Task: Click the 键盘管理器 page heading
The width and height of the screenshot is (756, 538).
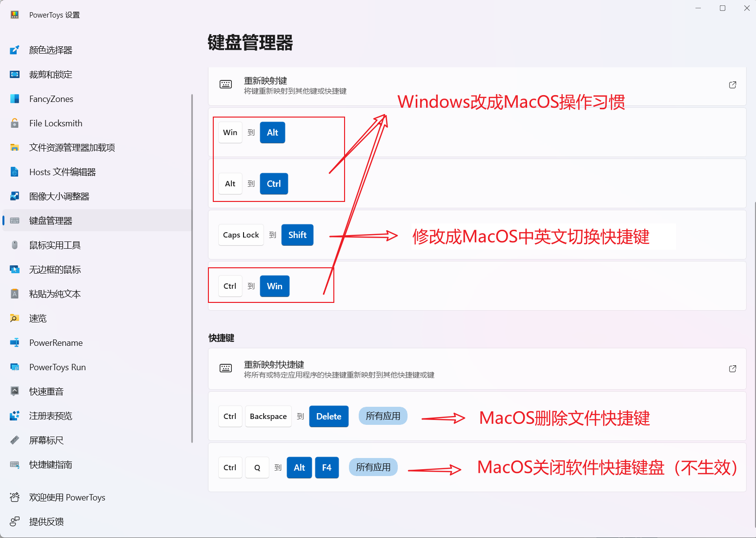Action: (x=250, y=42)
